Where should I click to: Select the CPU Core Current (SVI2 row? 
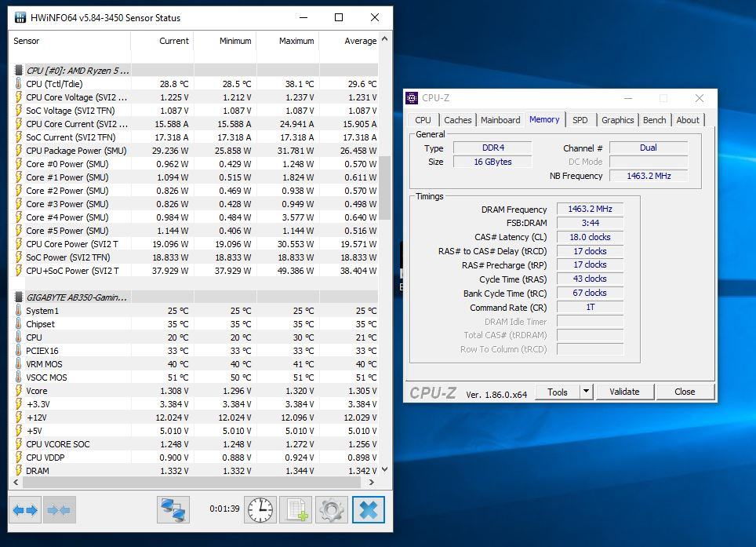tap(194, 124)
